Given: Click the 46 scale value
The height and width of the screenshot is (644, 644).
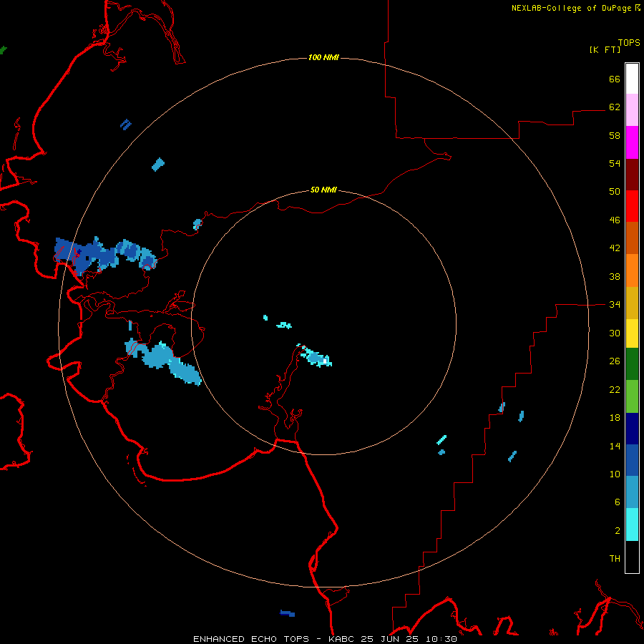Looking at the screenshot, I should tap(615, 220).
